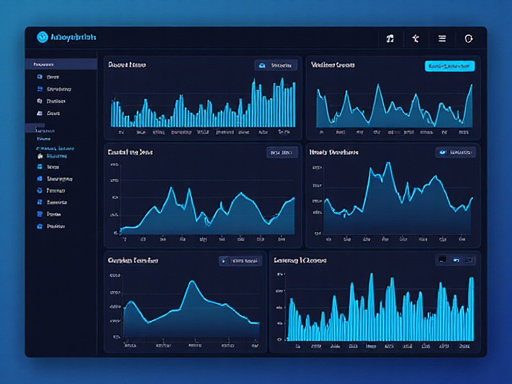Click dark square icon in bottom-right panel header

click(442, 260)
